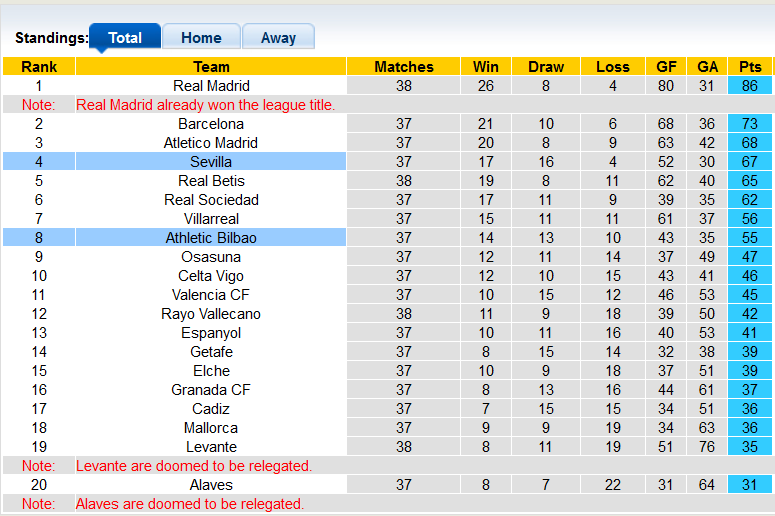Viewport: 775px width, 516px height.
Task: Click the Pts column header
Action: (750, 67)
